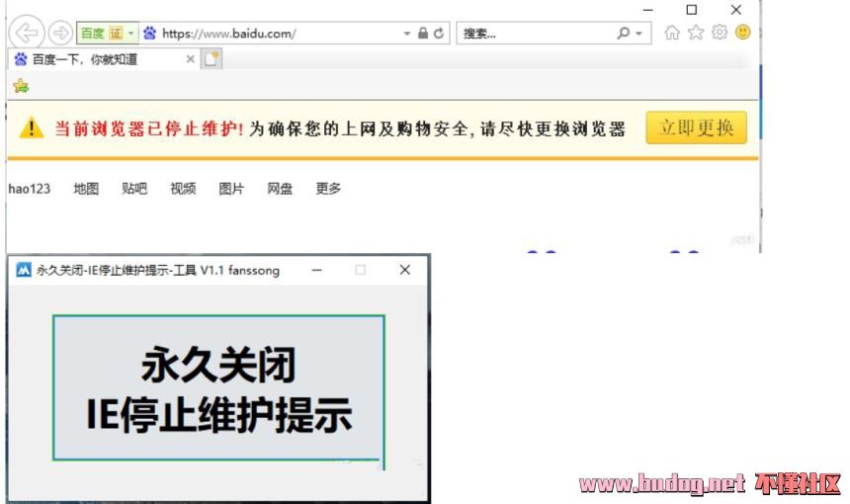Open the 图片 link
This screenshot has width=850, height=504.
tap(231, 189)
